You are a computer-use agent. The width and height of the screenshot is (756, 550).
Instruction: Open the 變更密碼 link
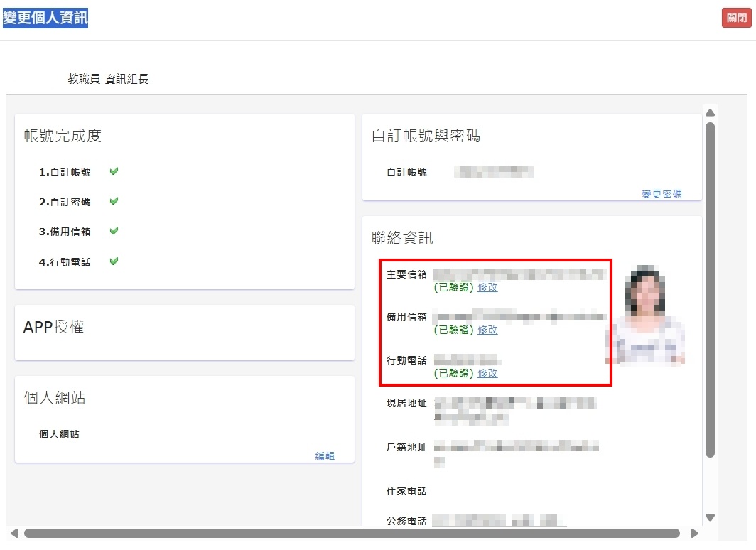point(661,194)
